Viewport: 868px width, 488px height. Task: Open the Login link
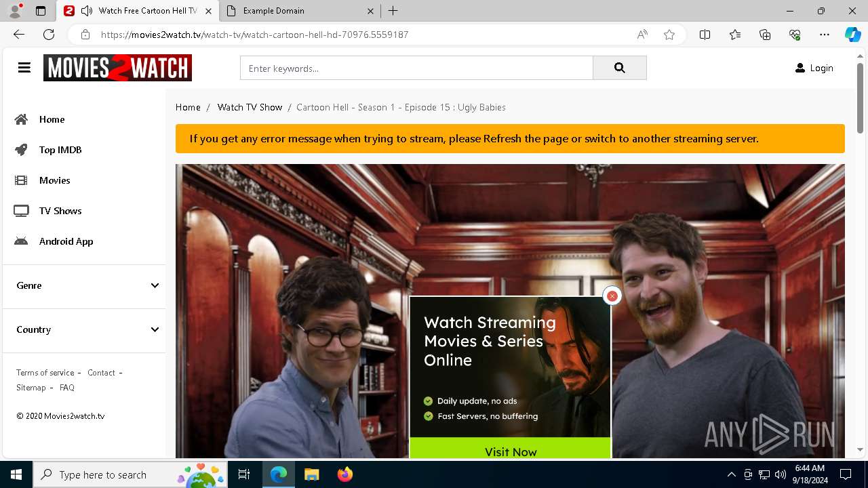point(821,68)
